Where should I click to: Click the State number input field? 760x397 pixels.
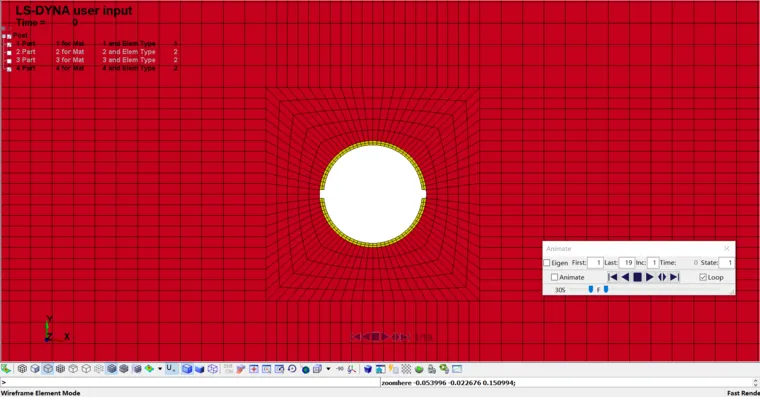pos(726,263)
